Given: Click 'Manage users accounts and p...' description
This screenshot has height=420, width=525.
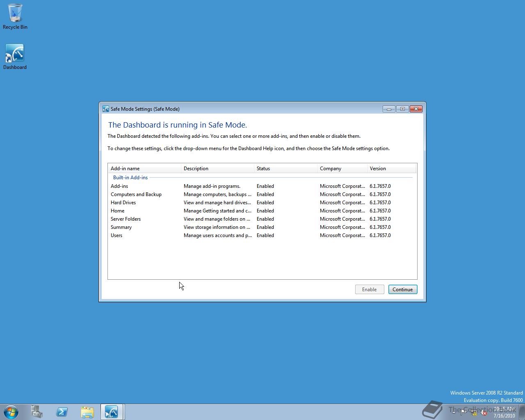Looking at the screenshot, I should coord(218,235).
